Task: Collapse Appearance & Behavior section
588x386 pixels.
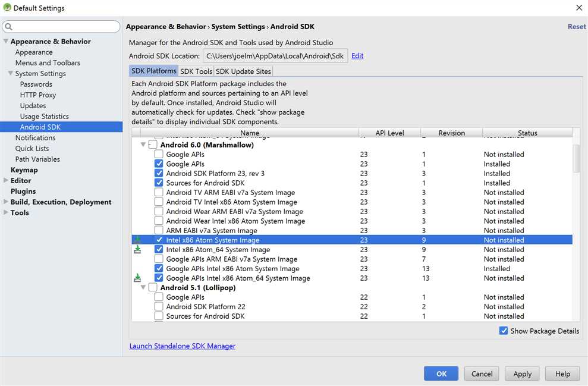Action: pyautogui.click(x=5, y=41)
